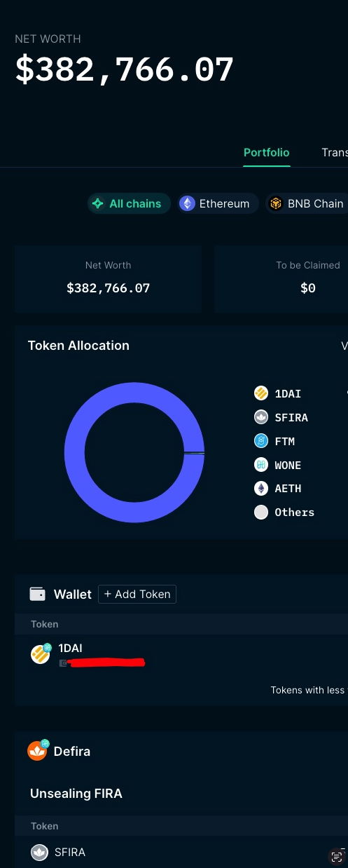348x868 pixels.
Task: Click the SFIRA icon in allocation legend
Action: [261, 417]
